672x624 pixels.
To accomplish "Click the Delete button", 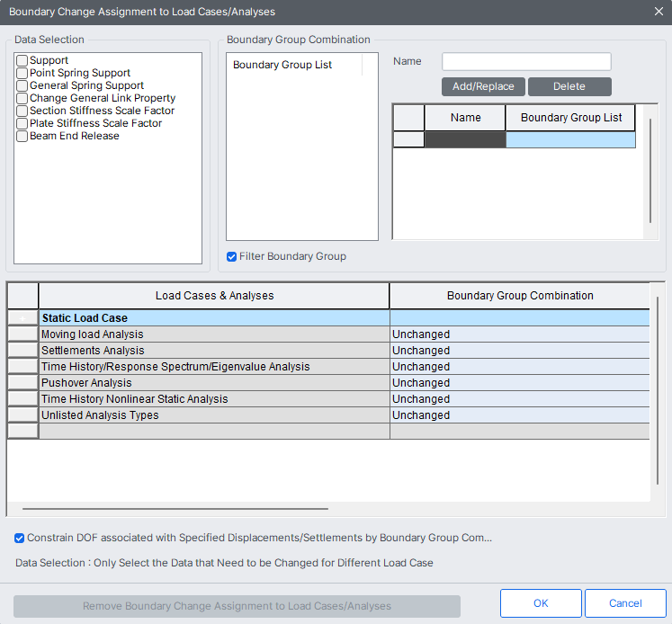I will click(569, 86).
